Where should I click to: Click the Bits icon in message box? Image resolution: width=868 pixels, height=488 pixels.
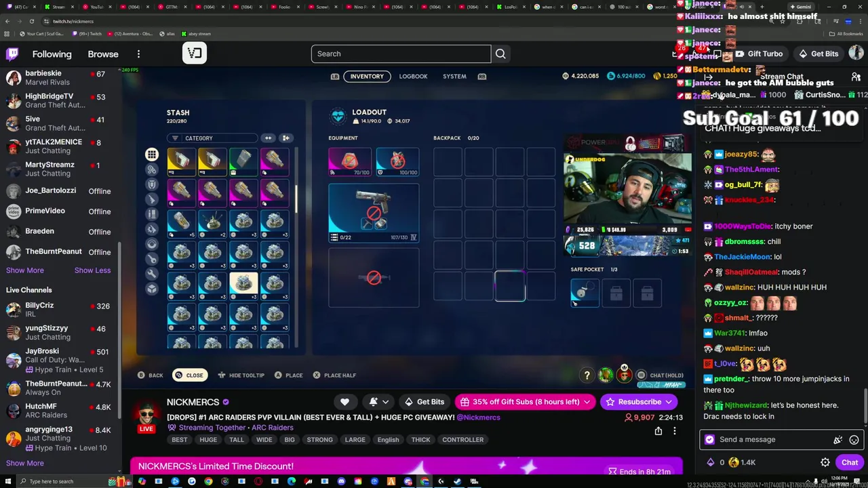(x=838, y=439)
